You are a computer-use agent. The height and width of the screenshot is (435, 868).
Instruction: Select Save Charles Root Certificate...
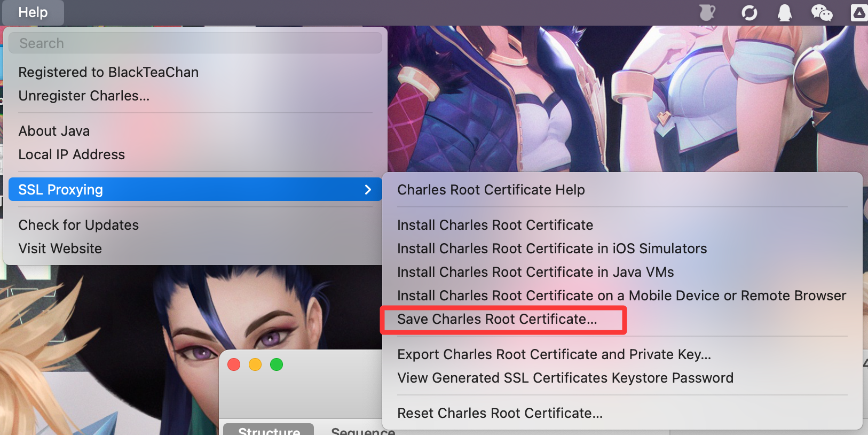point(497,320)
